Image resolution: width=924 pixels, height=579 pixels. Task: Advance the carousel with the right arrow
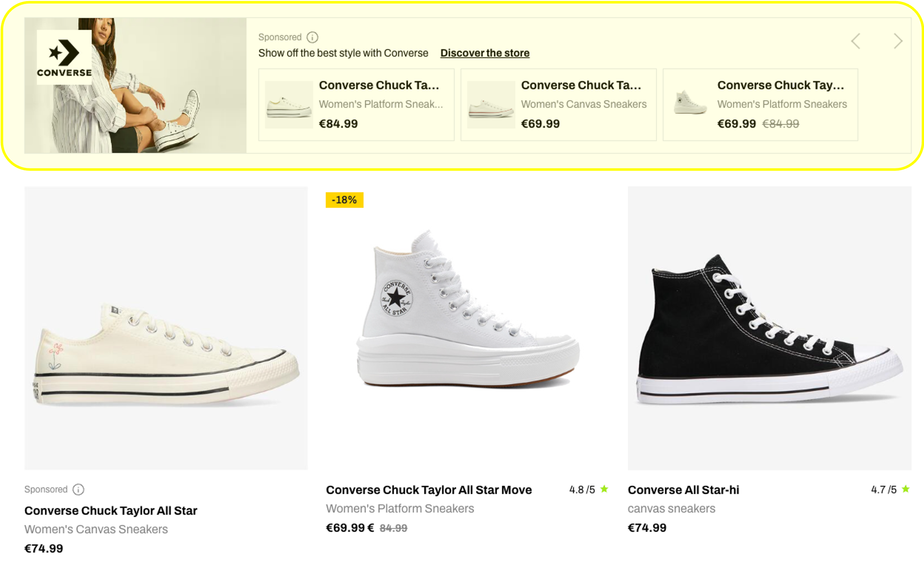[897, 41]
